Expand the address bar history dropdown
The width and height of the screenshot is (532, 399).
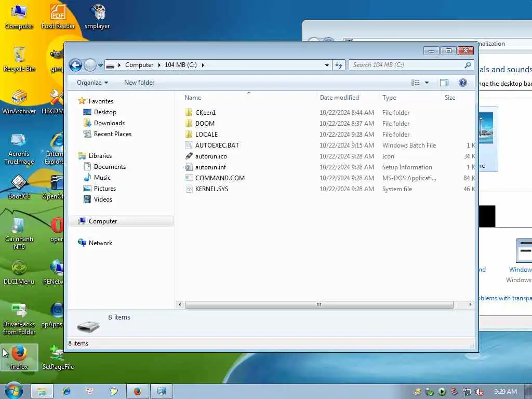[x=327, y=65]
